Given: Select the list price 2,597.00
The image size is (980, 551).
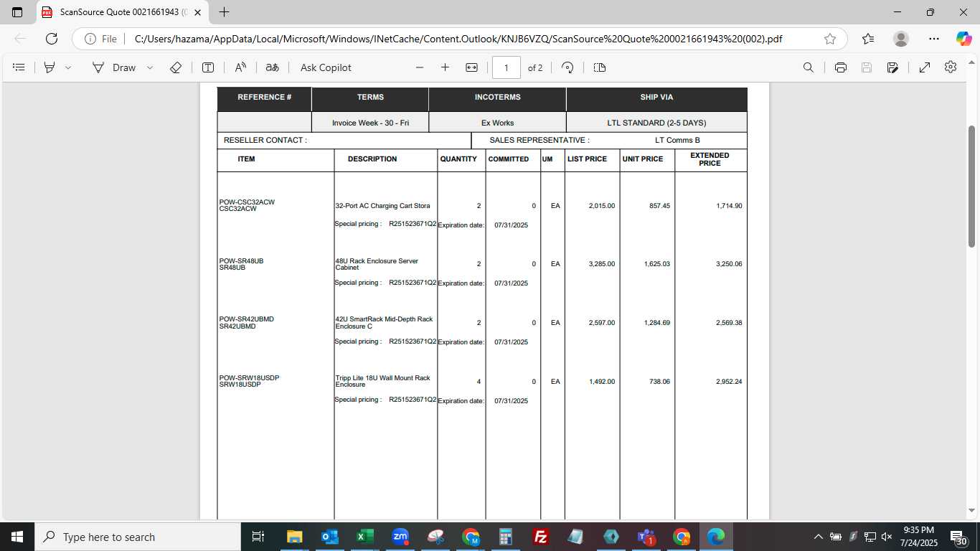Looking at the screenshot, I should click(602, 323).
